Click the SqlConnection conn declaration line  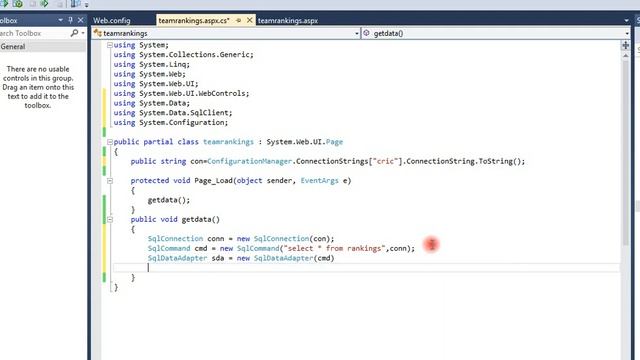(x=241, y=238)
